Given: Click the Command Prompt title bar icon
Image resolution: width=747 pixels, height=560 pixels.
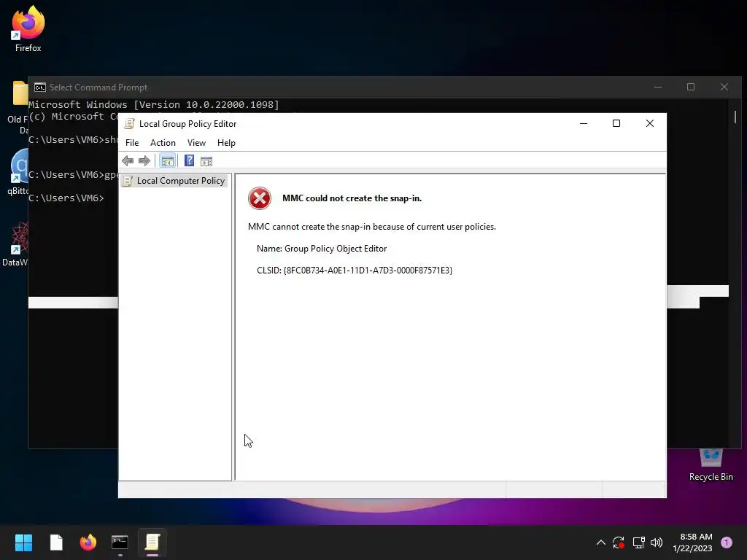Looking at the screenshot, I should [x=40, y=87].
